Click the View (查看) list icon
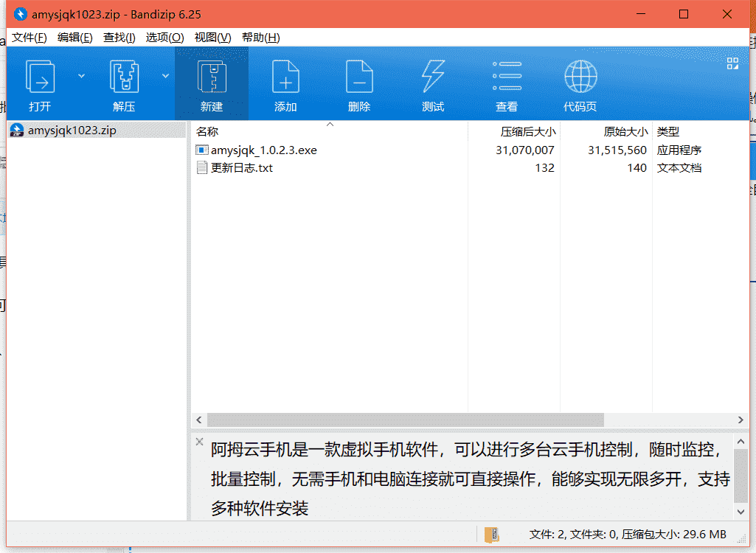 (x=507, y=76)
